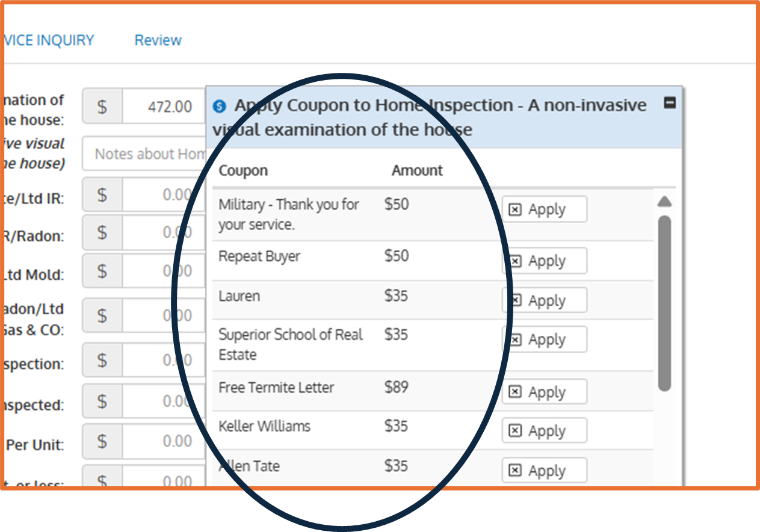Click the x icon on Military coupon Apply

pyautogui.click(x=515, y=209)
